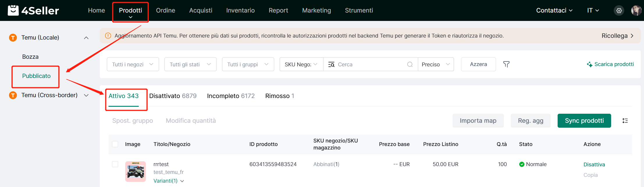644x187 pixels.
Task: Click Copia for the rrrtest product
Action: (590, 175)
